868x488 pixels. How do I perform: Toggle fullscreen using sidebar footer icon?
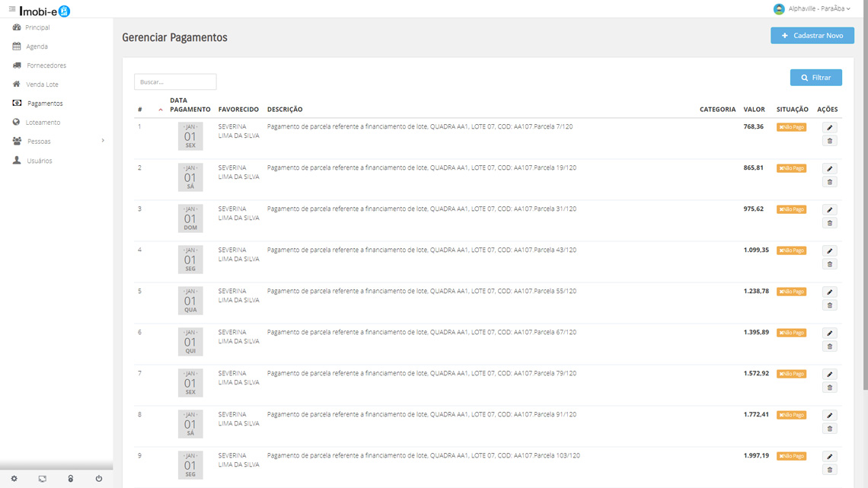(x=42, y=479)
